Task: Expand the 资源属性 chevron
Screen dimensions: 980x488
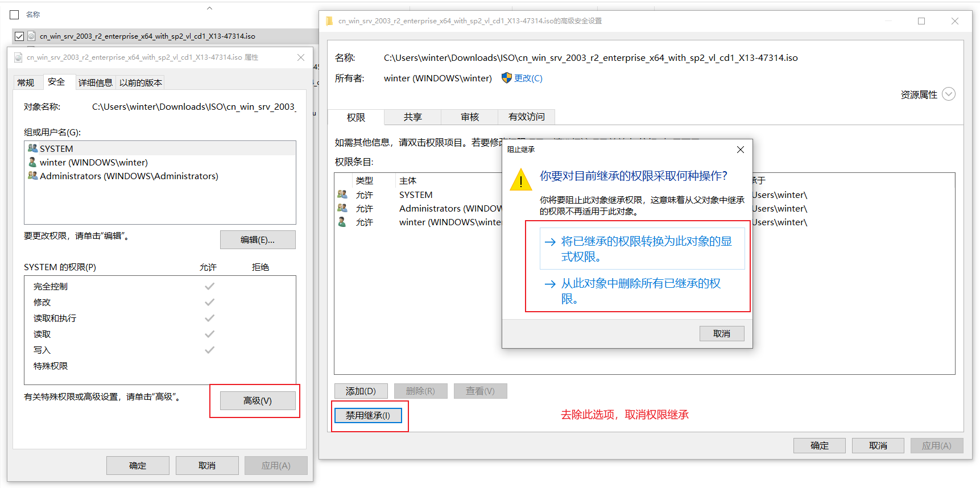Action: (x=949, y=94)
